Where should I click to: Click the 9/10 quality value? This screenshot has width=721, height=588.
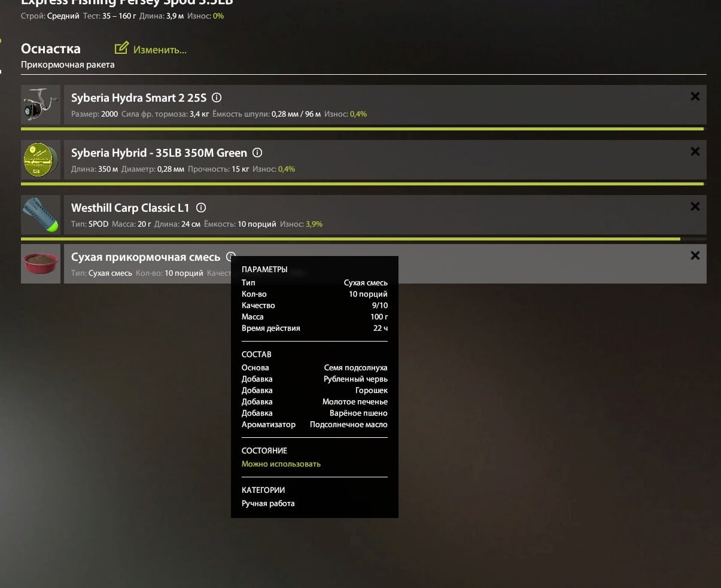tap(379, 305)
